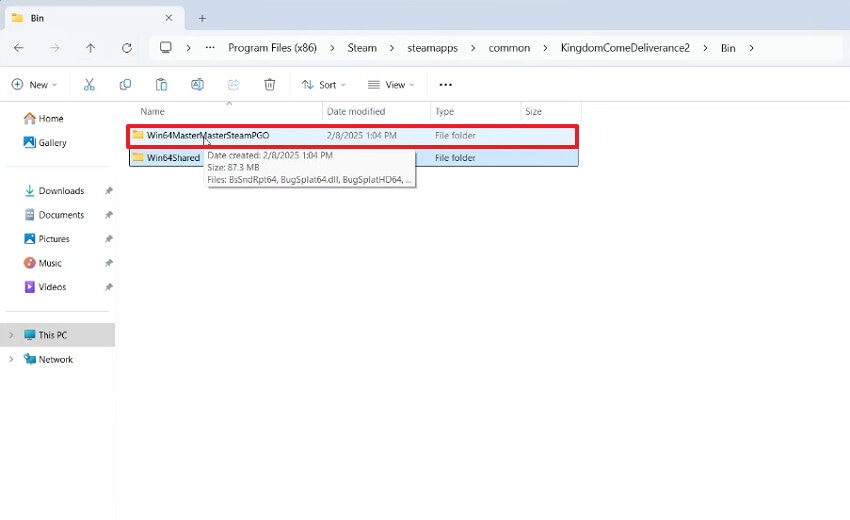
Task: Navigate to Steam breadcrumb
Action: pyautogui.click(x=362, y=48)
